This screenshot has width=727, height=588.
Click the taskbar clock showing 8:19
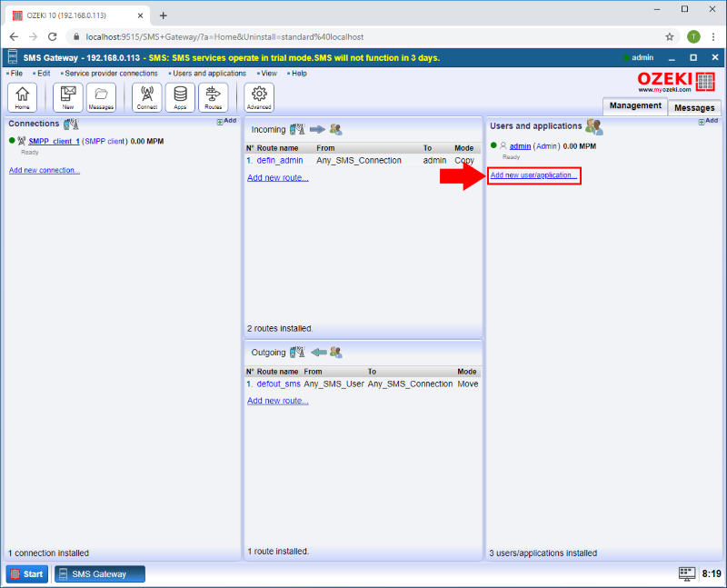click(712, 574)
